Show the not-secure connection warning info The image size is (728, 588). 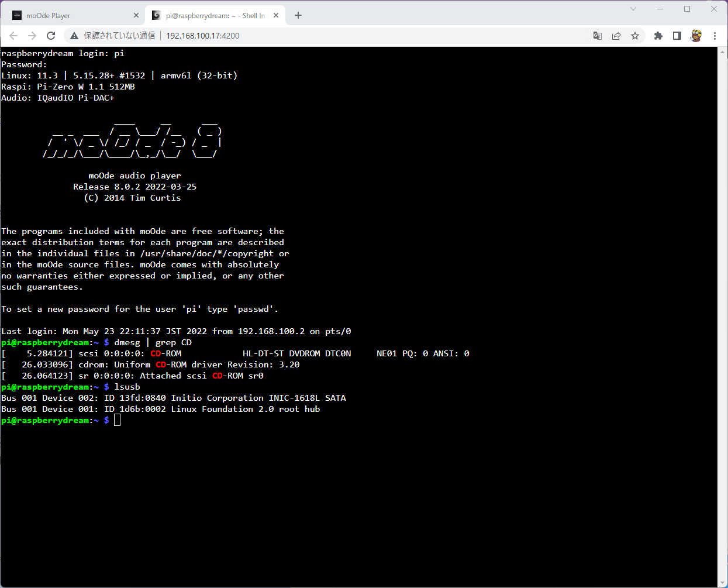(113, 36)
